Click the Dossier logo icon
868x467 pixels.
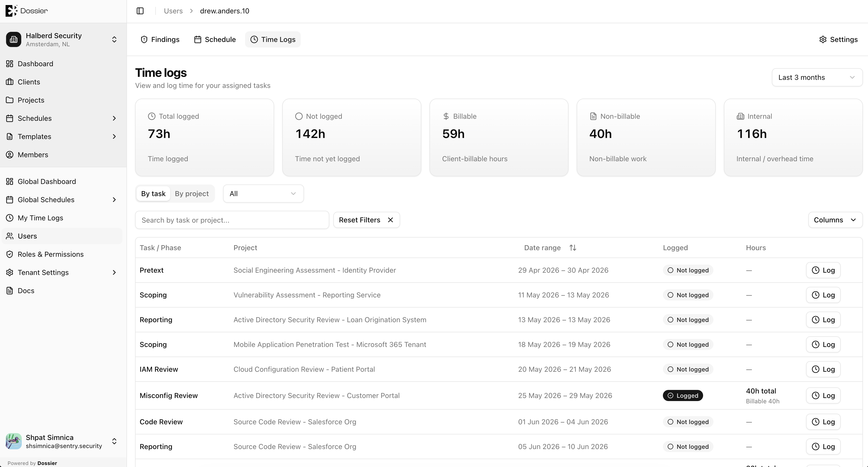click(x=11, y=11)
